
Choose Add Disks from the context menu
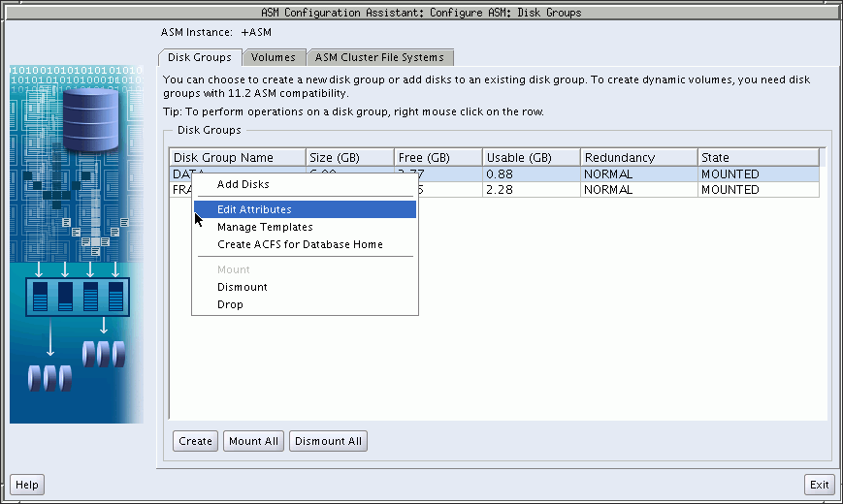[305, 184]
